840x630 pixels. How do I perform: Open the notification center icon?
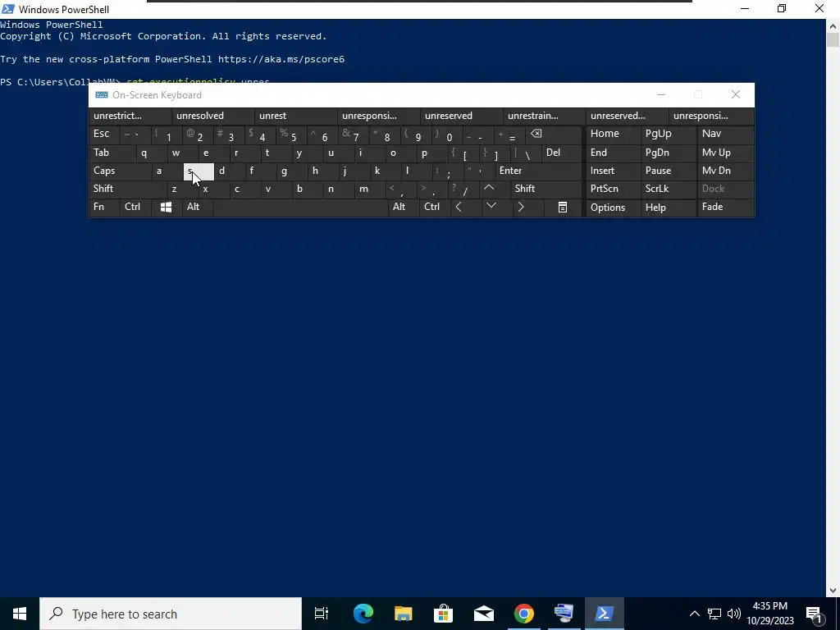pos(815,614)
